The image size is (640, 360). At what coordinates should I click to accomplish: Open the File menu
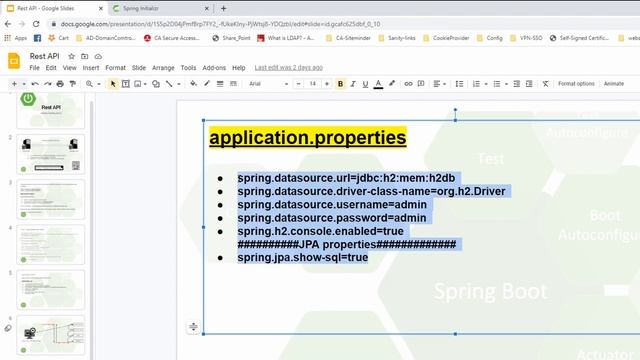pos(34,68)
